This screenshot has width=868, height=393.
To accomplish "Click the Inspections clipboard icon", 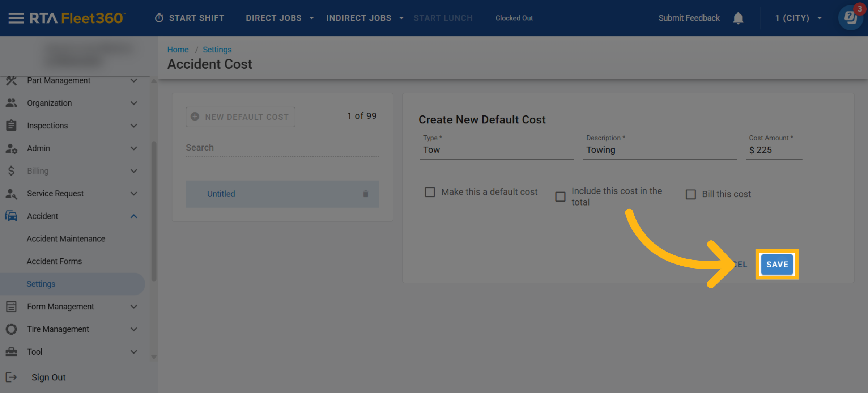I will (11, 126).
